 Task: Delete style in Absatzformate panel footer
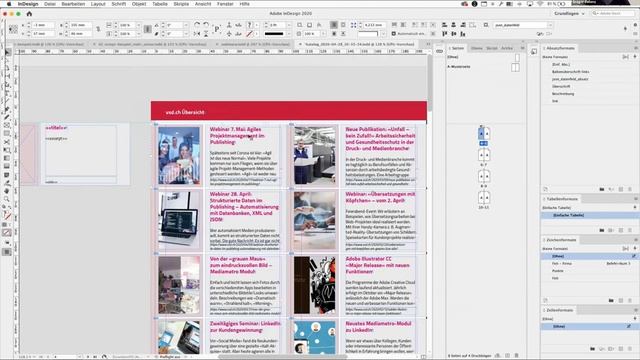[630, 189]
